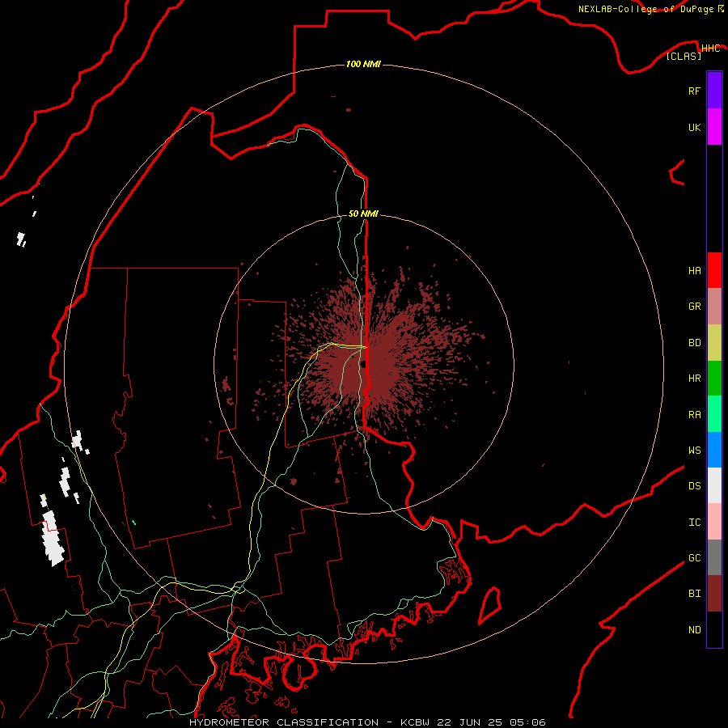
Task: Click the radar site center dot
Action: (x=363, y=364)
